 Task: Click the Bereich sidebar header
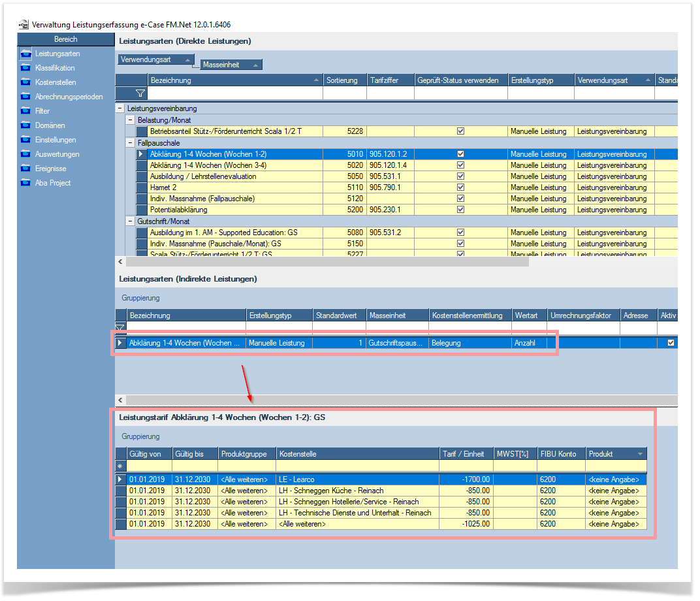click(x=66, y=39)
